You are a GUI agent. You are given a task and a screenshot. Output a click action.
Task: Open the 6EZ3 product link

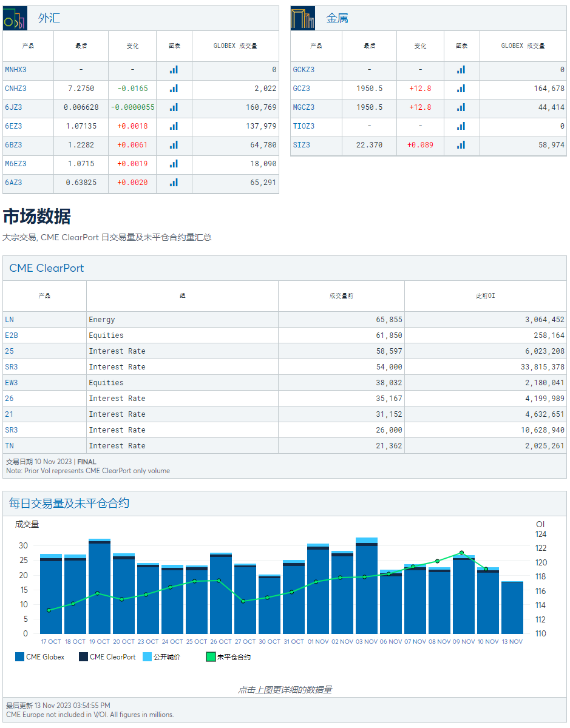click(14, 126)
